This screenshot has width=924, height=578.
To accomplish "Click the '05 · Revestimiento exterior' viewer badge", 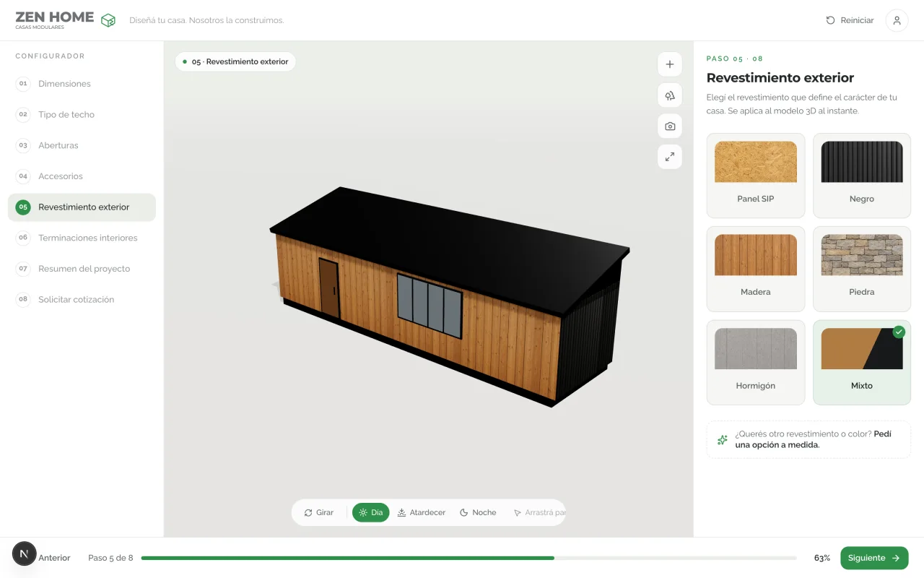I will tap(235, 61).
